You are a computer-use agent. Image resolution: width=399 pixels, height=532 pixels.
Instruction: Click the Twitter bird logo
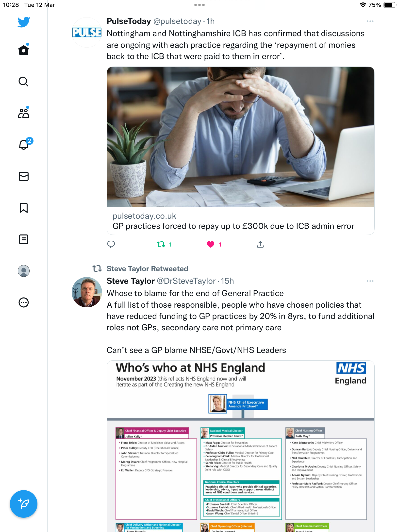pyautogui.click(x=24, y=22)
